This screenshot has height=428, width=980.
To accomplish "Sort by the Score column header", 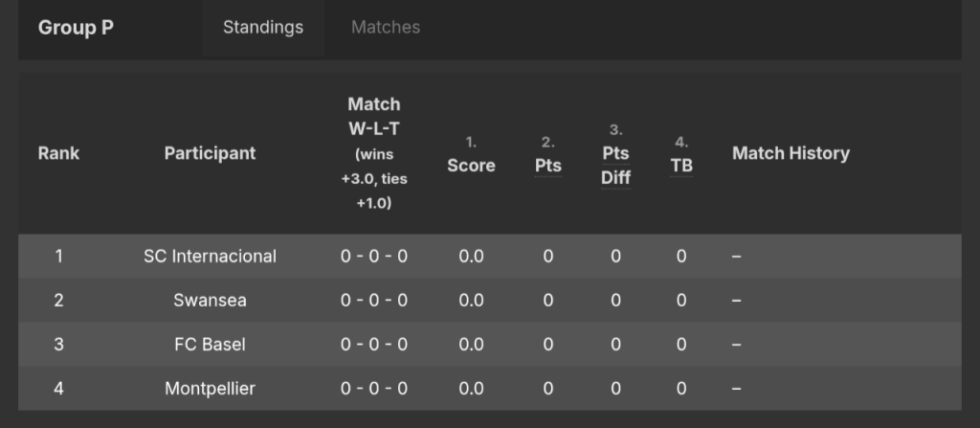I will tap(471, 166).
